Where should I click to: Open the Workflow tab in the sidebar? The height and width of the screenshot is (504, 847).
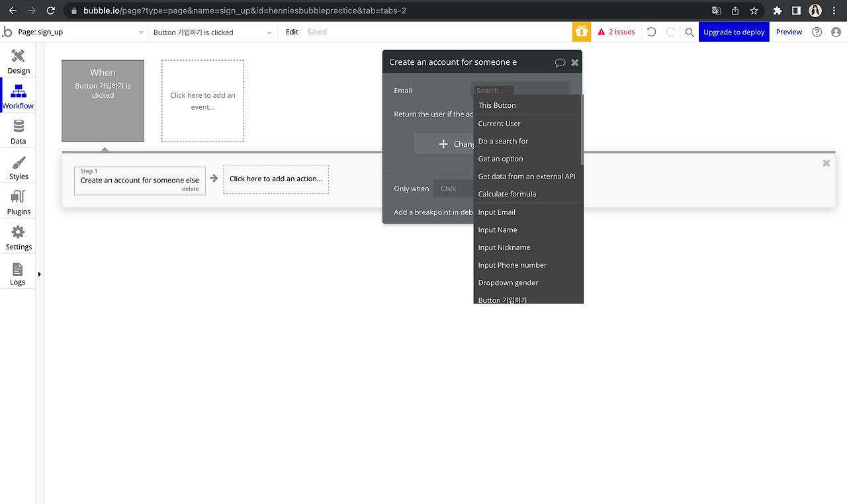pyautogui.click(x=19, y=97)
